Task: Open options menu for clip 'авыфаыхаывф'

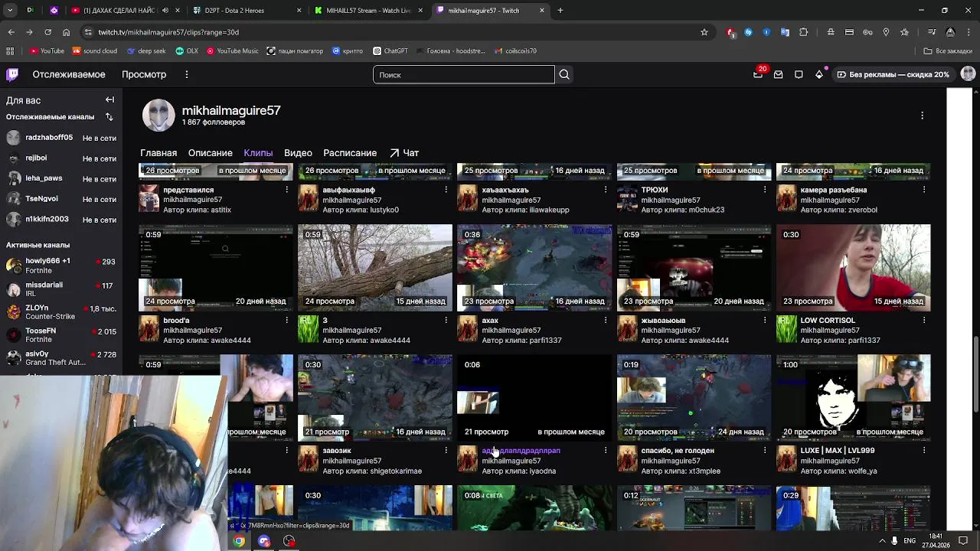Action: [x=446, y=190]
